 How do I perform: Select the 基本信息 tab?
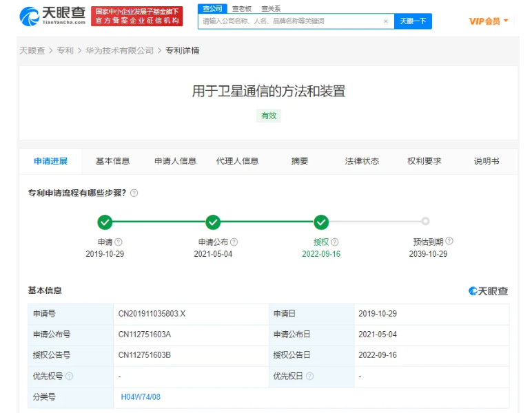(112, 161)
